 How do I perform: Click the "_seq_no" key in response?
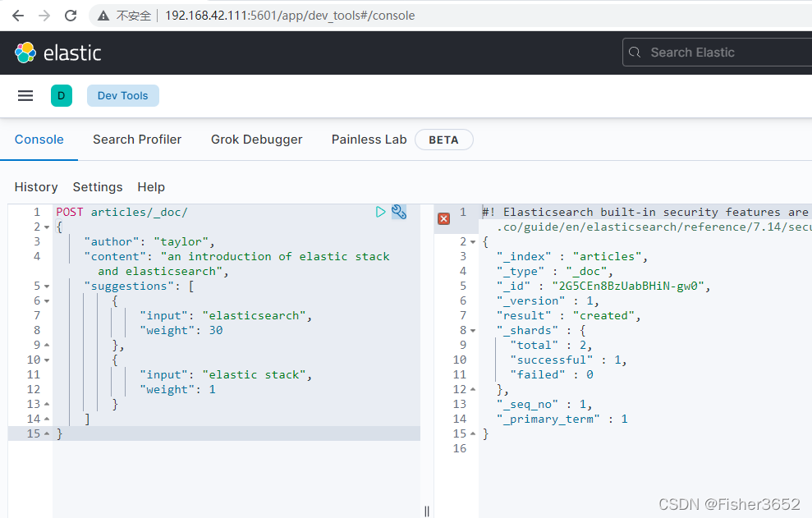(528, 404)
